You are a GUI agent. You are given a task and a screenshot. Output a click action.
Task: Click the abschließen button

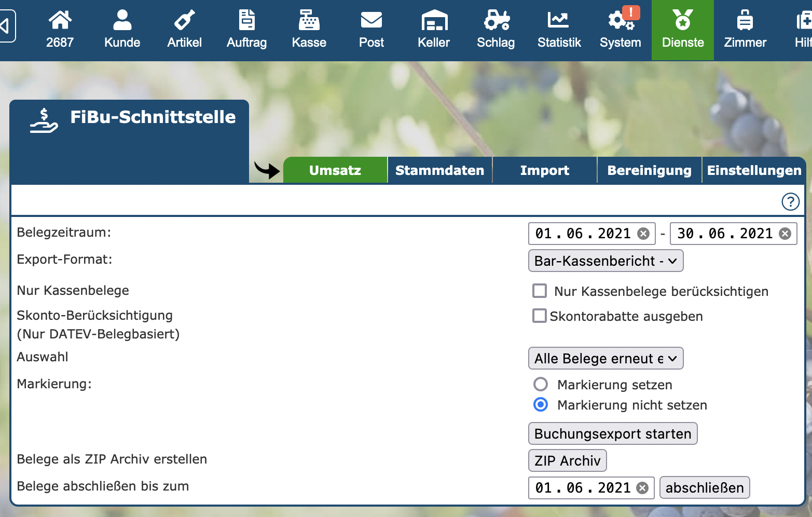704,487
